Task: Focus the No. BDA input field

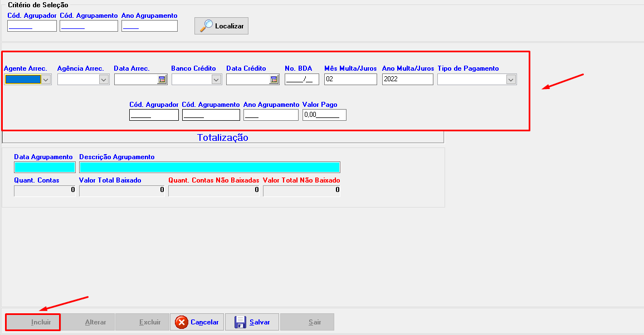Action: 301,80
